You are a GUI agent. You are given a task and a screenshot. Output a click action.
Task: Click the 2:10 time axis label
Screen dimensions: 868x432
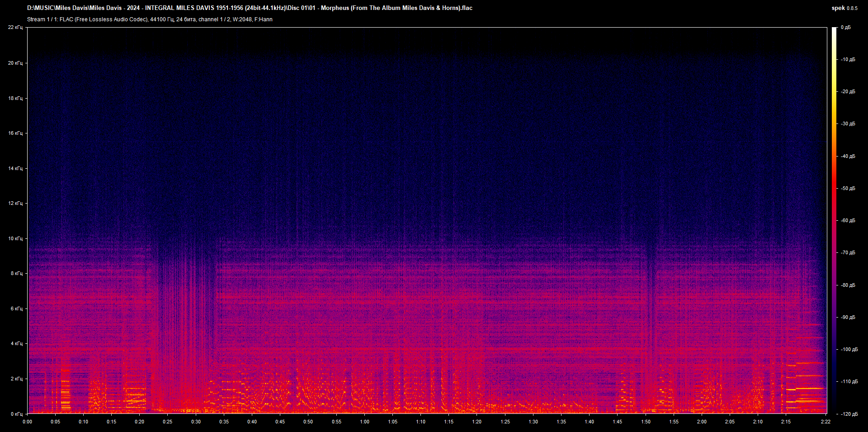click(x=758, y=422)
